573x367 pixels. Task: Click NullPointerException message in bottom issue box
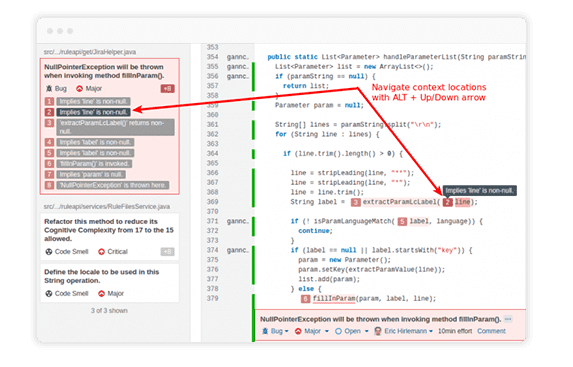click(380, 319)
